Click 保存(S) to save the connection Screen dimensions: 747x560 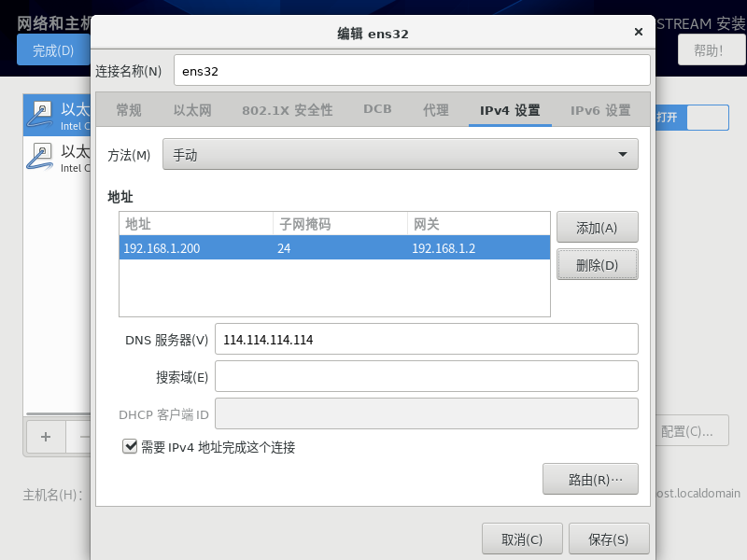(609, 539)
